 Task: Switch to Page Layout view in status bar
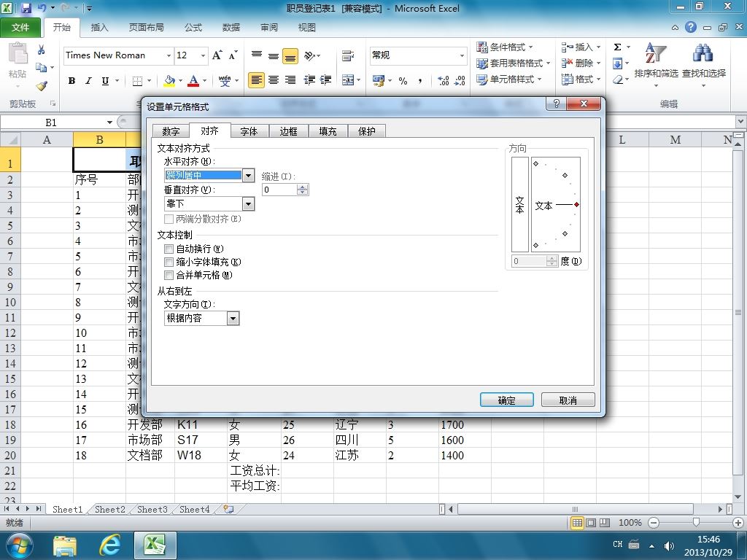point(591,523)
